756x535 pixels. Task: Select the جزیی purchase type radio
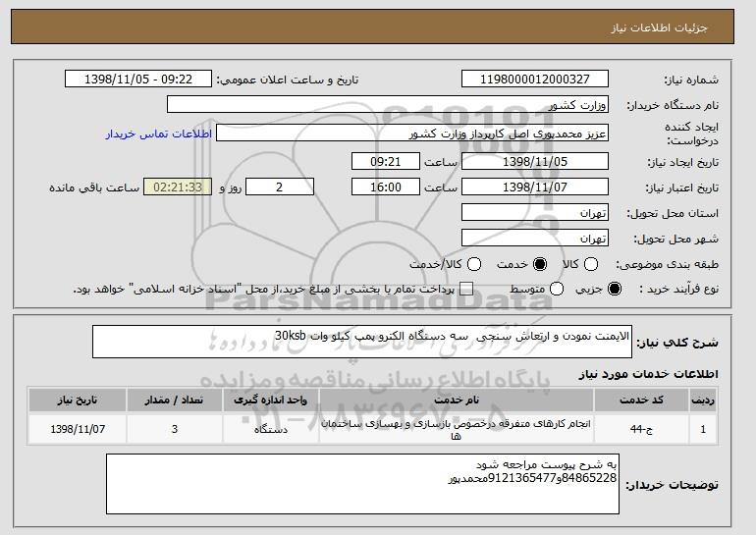click(x=615, y=290)
